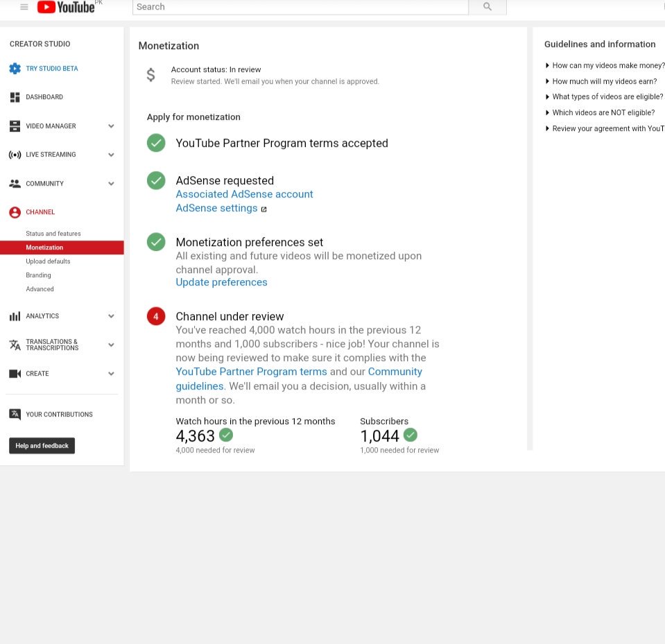Open the hamburger guide menu
Viewport: 665px width, 644px height.
click(x=24, y=7)
